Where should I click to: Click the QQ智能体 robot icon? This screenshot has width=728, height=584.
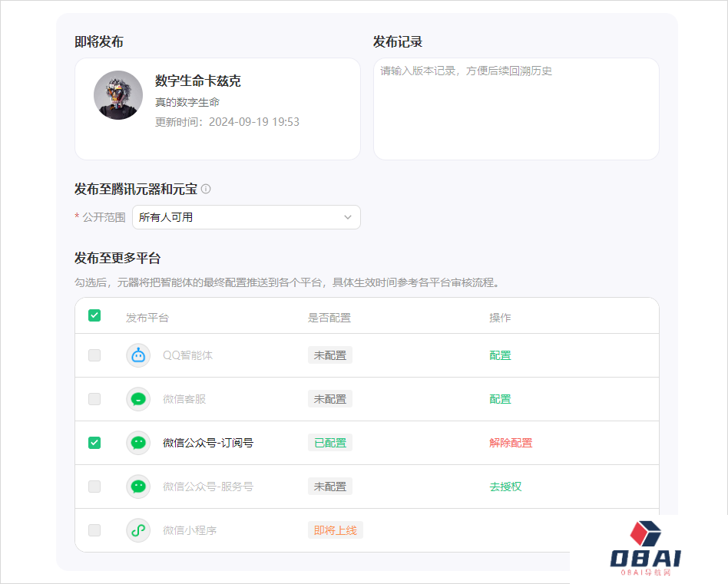pyautogui.click(x=138, y=355)
